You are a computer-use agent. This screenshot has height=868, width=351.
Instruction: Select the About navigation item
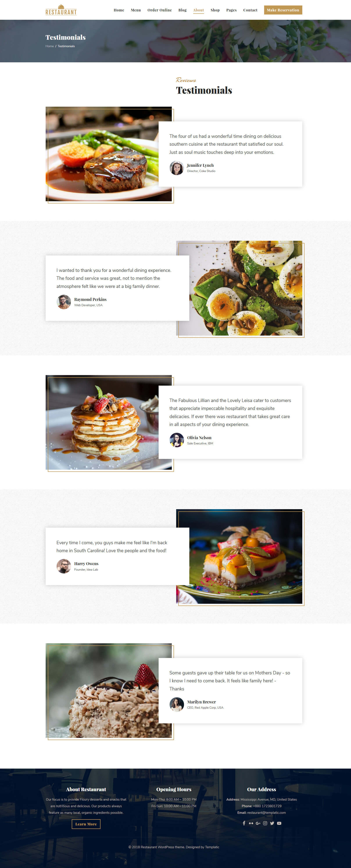198,10
